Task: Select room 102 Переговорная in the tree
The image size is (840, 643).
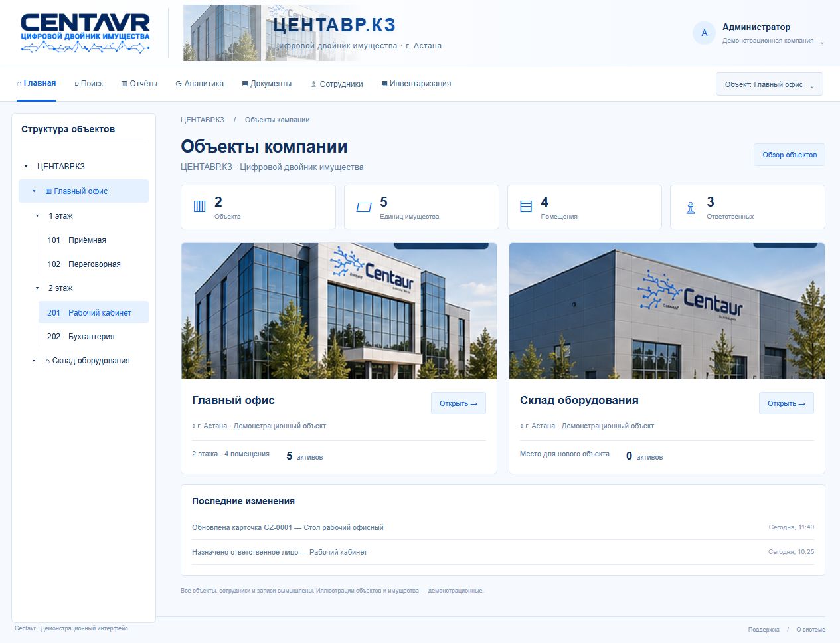Action: pyautogui.click(x=94, y=264)
